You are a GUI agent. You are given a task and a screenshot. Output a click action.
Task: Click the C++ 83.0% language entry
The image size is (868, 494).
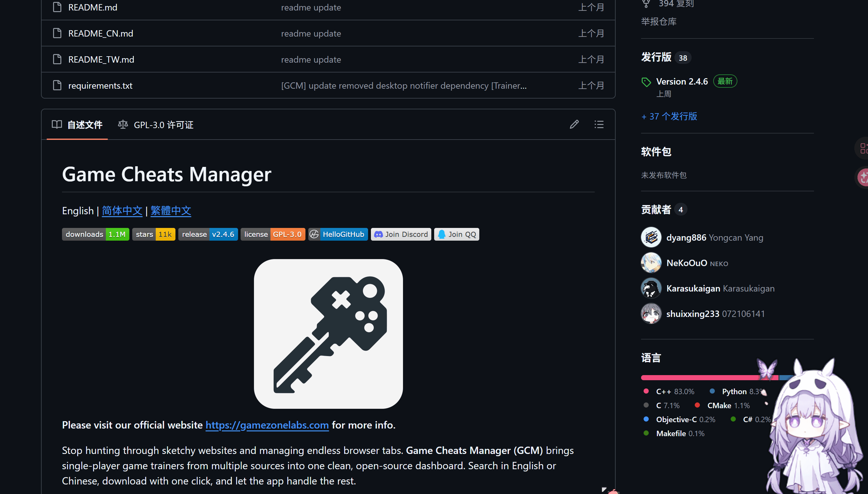pyautogui.click(x=669, y=392)
